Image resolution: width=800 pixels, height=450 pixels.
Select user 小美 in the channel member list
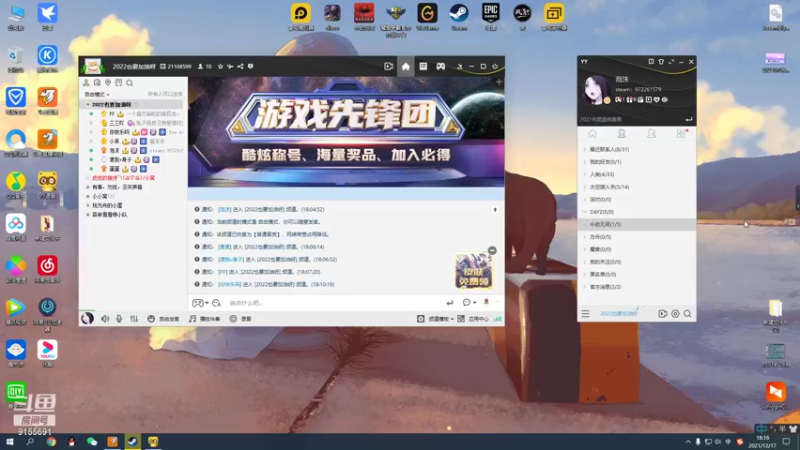pyautogui.click(x=114, y=141)
